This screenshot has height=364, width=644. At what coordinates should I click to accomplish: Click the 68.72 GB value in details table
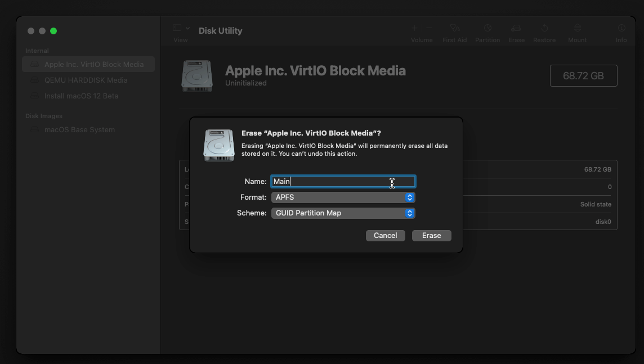pos(598,169)
